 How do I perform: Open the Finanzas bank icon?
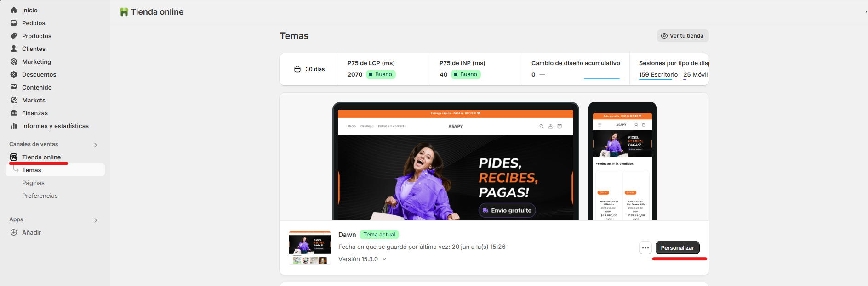14,113
